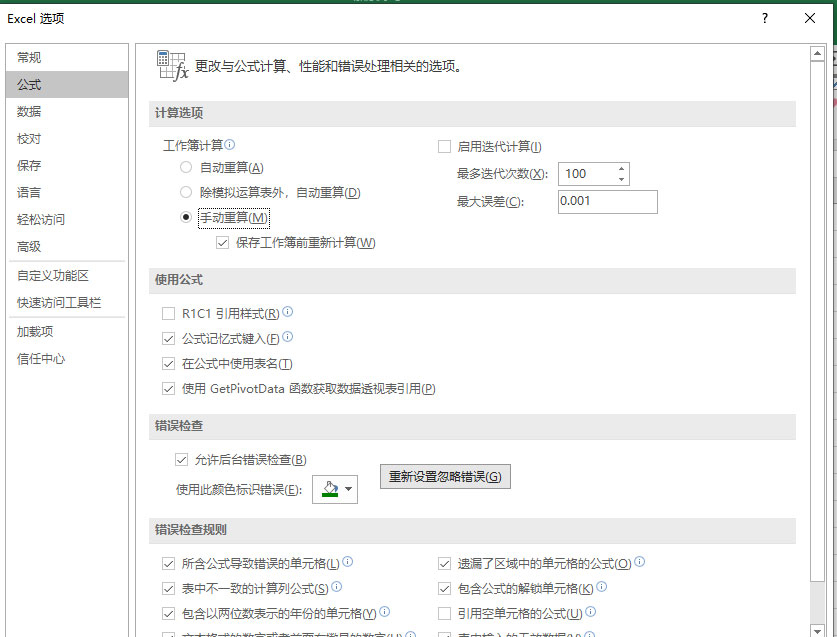Open the 常规 options category
837x637 pixels.
67,57
